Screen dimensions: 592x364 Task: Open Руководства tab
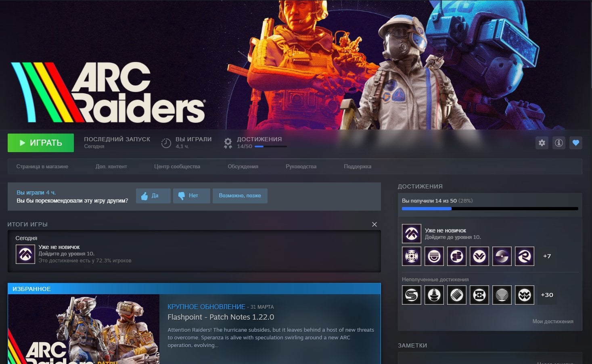point(301,166)
